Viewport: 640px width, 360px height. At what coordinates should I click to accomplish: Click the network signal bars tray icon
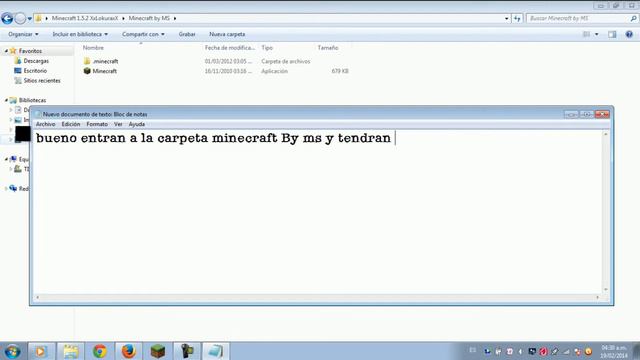pyautogui.click(x=566, y=351)
